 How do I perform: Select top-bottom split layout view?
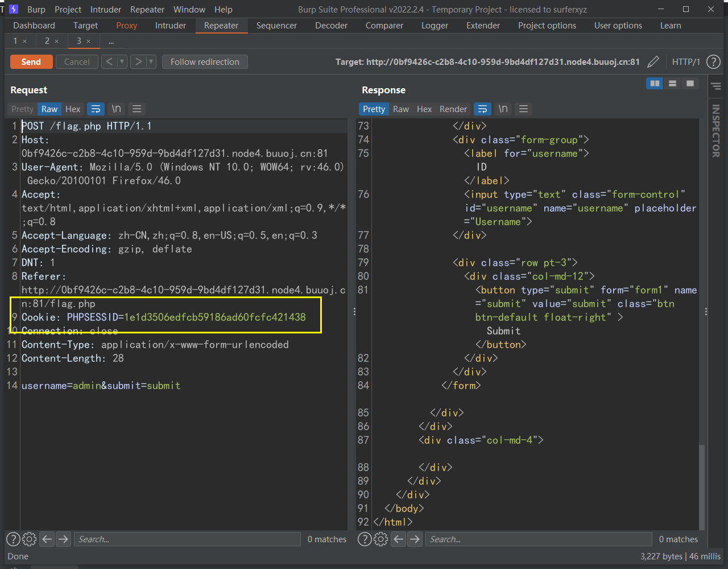[672, 84]
